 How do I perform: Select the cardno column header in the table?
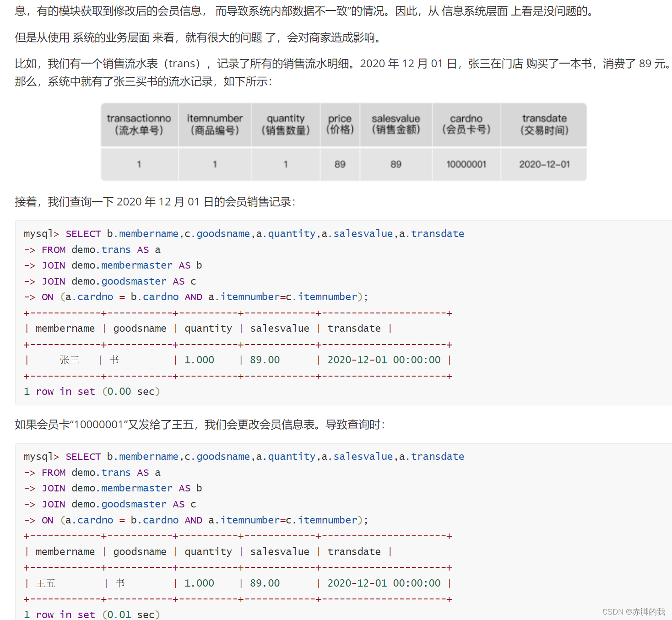pyautogui.click(x=466, y=124)
